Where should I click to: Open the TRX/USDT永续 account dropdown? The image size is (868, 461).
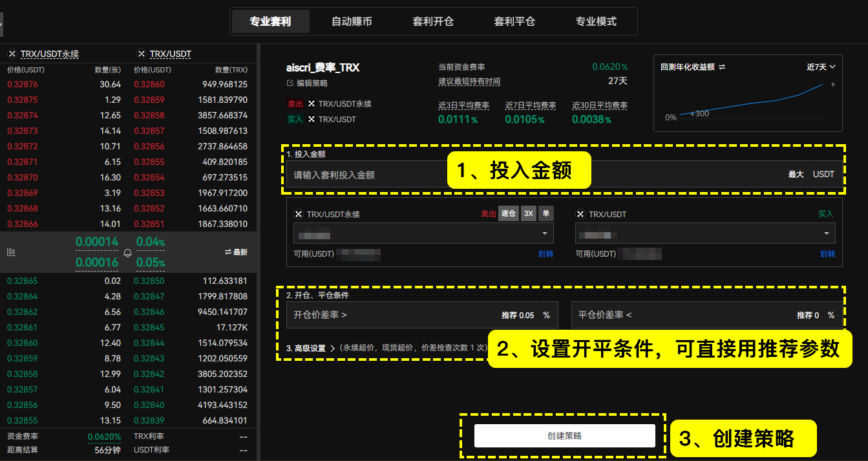(423, 233)
